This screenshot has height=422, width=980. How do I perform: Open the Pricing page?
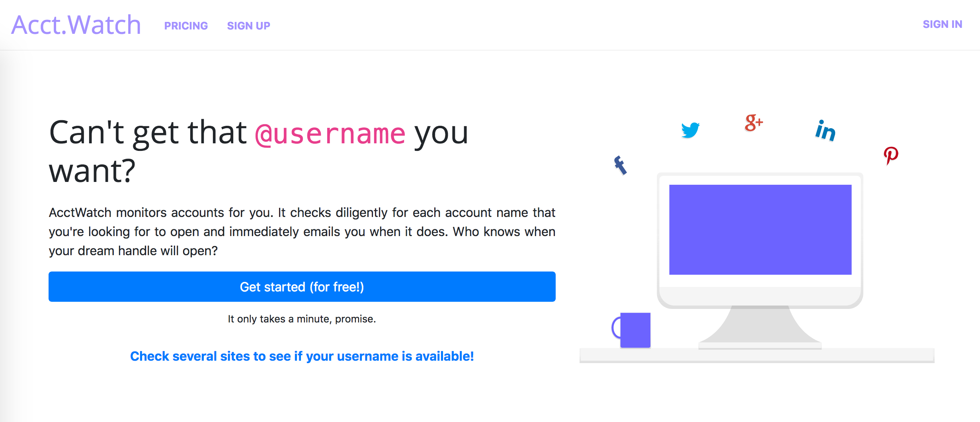(186, 26)
